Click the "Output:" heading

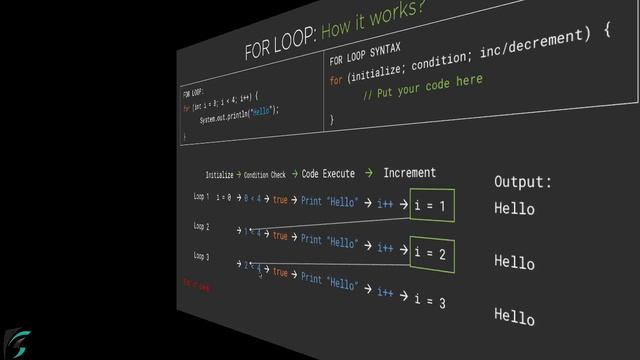[522, 181]
